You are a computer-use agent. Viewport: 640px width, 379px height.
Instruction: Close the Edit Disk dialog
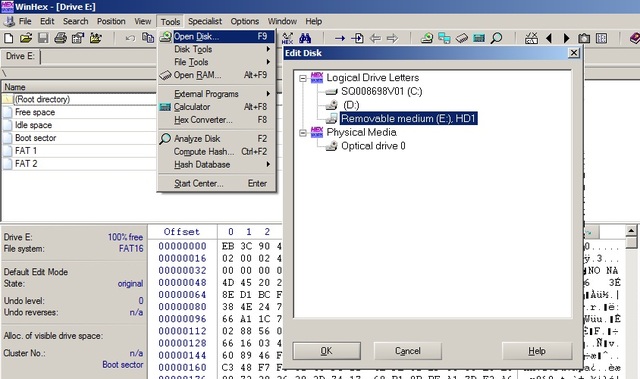(574, 53)
